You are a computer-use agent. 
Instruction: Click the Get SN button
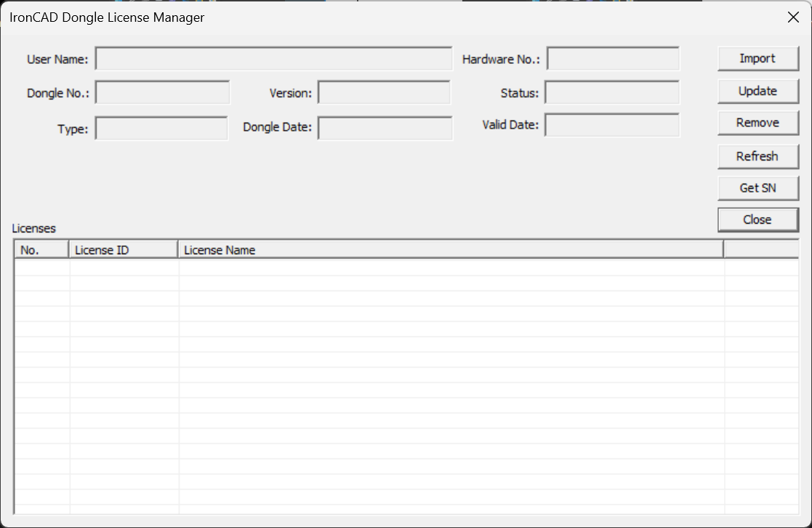pos(757,187)
